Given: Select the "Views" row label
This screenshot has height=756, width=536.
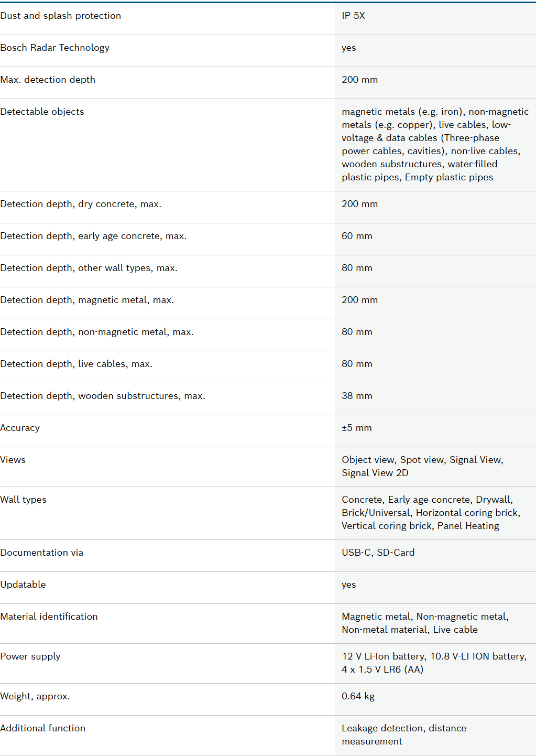Looking at the screenshot, I should tap(13, 460).
